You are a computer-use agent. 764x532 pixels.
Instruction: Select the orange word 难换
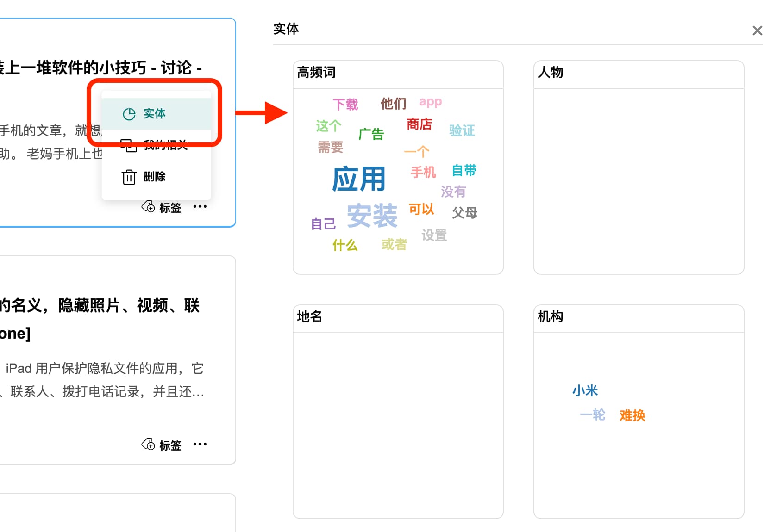632,415
